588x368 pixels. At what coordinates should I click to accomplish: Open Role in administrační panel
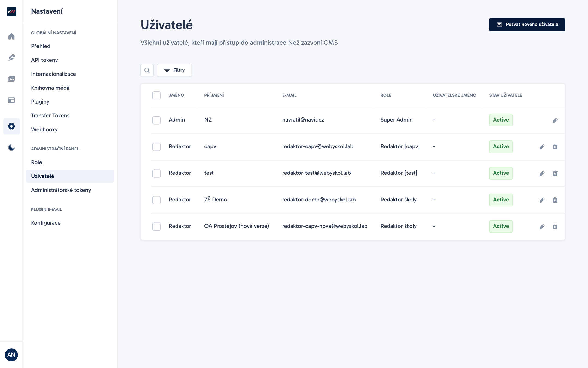[70, 162]
